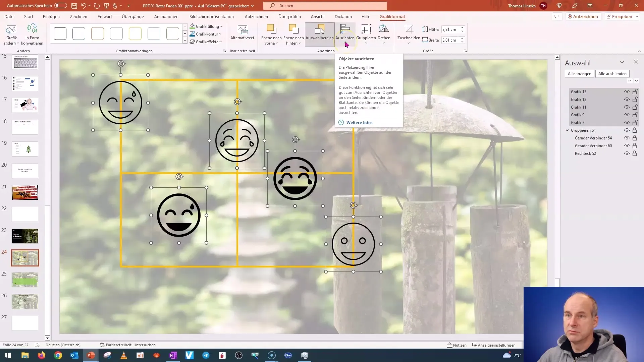The height and width of the screenshot is (362, 644).
Task: Click the redo icon
Action: click(97, 6)
